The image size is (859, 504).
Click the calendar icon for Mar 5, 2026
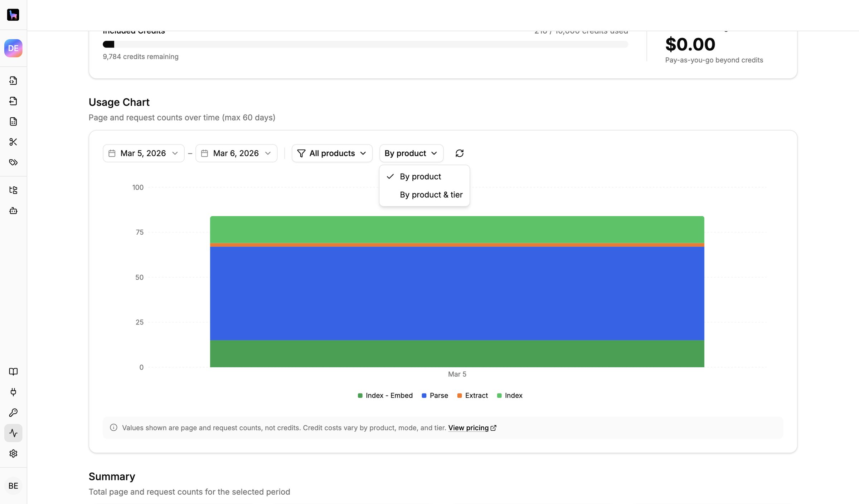(112, 153)
